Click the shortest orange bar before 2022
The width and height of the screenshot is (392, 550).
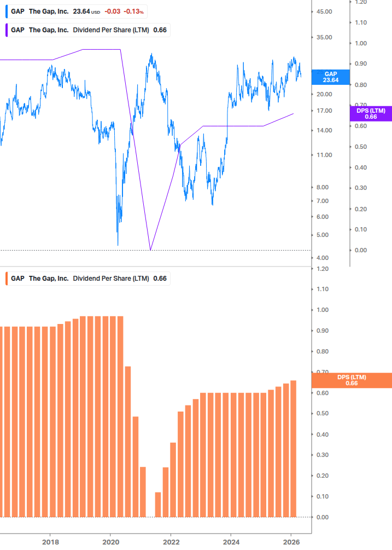point(158,505)
